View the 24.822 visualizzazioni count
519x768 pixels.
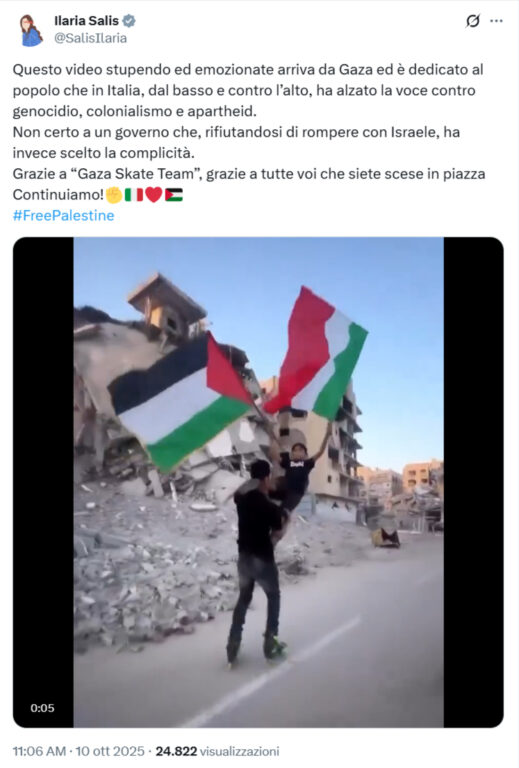(217, 751)
